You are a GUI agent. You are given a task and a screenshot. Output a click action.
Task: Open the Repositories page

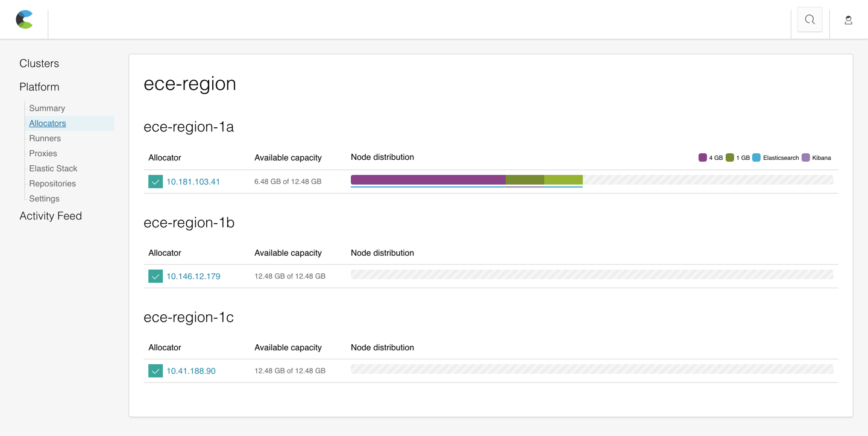(x=52, y=183)
